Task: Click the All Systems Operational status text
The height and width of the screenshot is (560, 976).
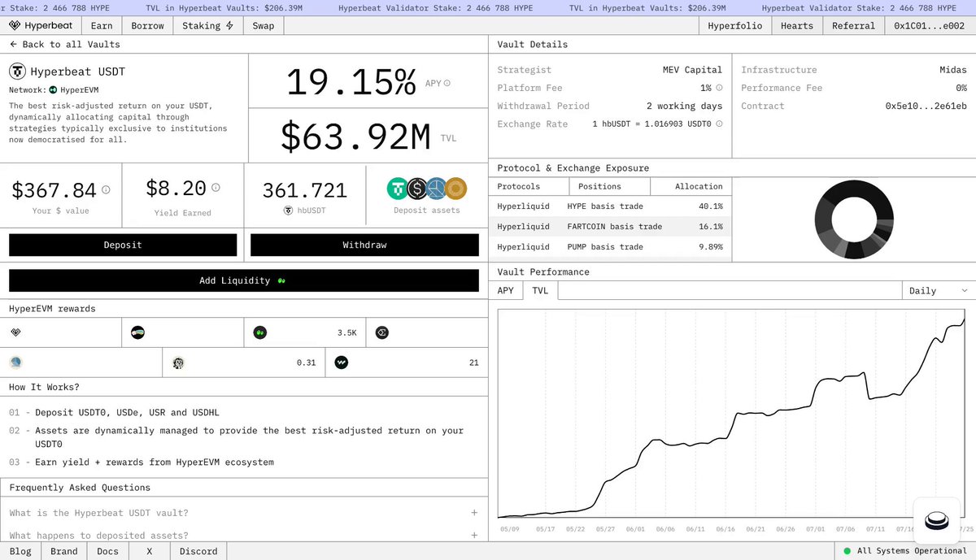Action: 911,551
